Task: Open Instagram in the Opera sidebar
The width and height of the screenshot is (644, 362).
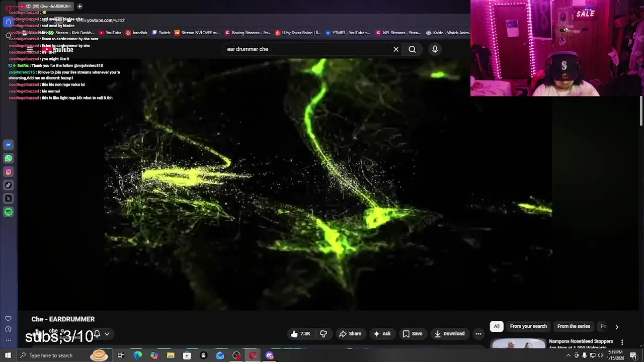Action: coord(8,172)
